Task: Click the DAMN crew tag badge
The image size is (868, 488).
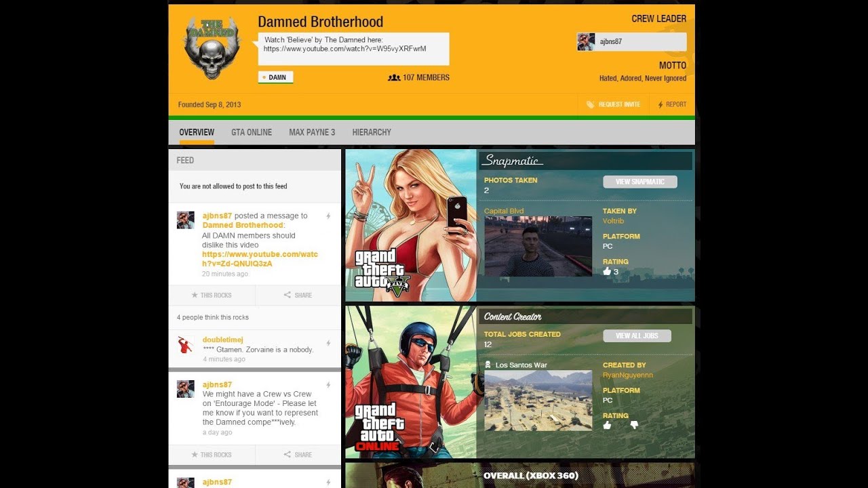Action: pos(275,77)
